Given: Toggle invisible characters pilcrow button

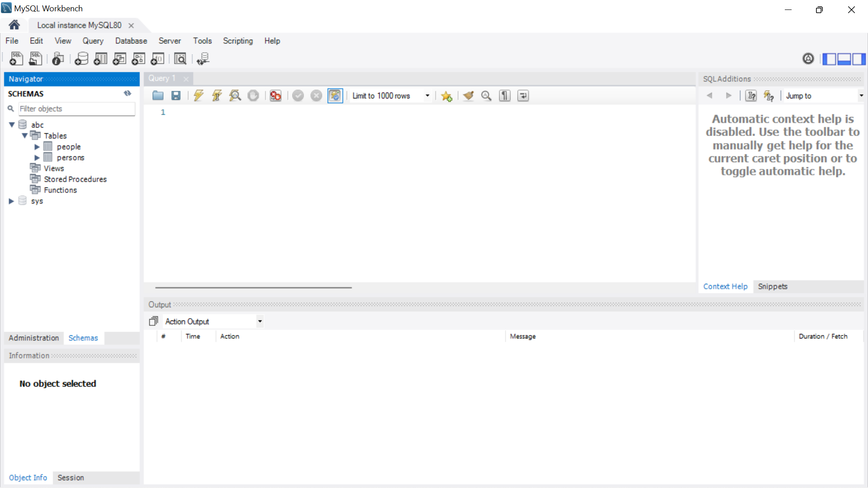Looking at the screenshot, I should click(x=505, y=96).
